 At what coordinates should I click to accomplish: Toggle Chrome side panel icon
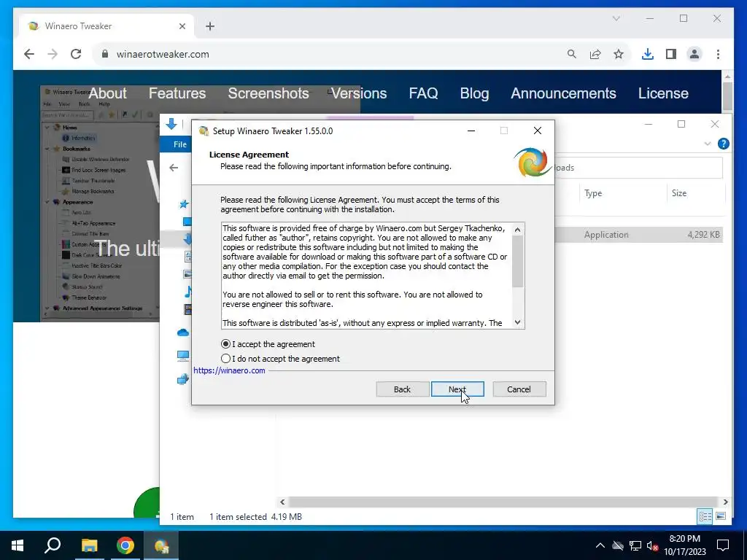671,54
